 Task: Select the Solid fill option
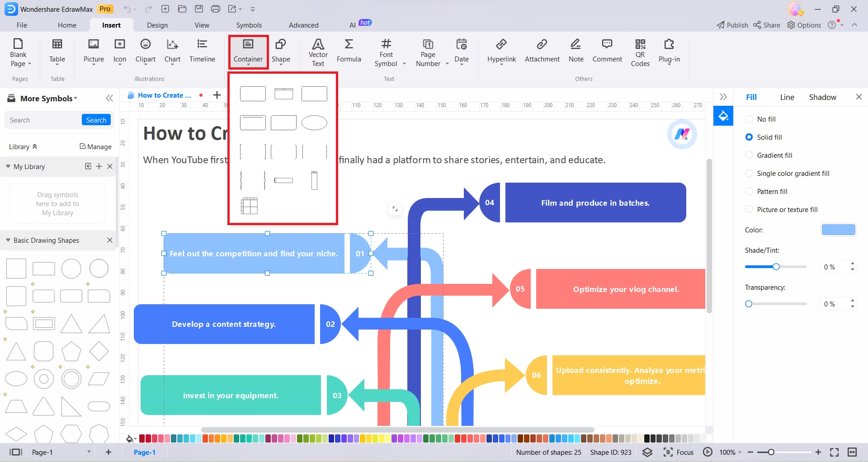(x=764, y=137)
